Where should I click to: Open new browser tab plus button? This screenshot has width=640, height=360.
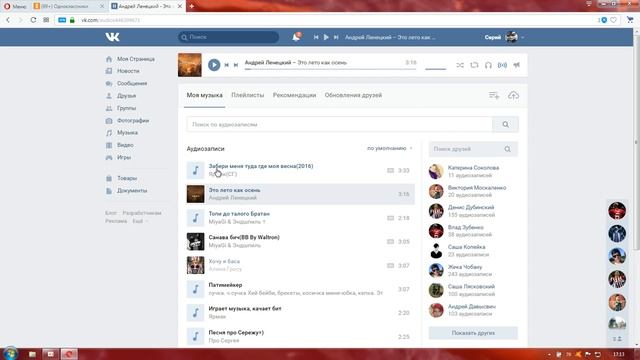(x=191, y=6)
